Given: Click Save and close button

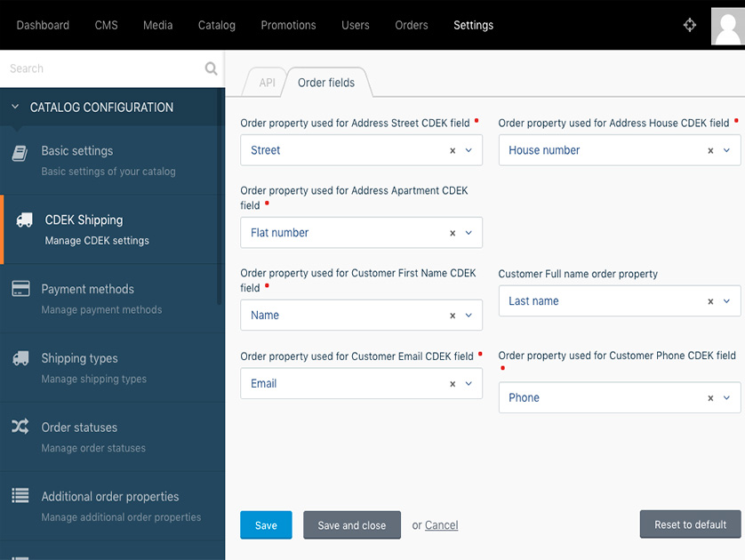Looking at the screenshot, I should click(x=352, y=524).
